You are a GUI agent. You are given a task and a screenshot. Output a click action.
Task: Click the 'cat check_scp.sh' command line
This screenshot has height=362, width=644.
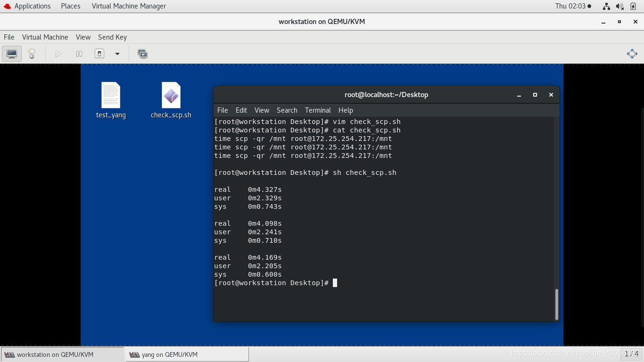click(x=307, y=130)
